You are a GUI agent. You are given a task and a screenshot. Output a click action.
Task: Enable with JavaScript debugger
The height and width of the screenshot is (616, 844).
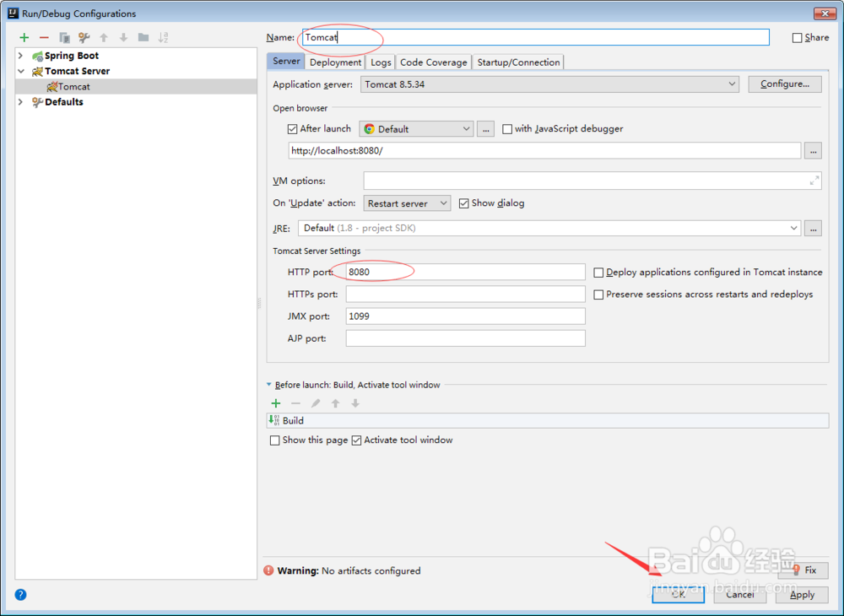coord(507,129)
